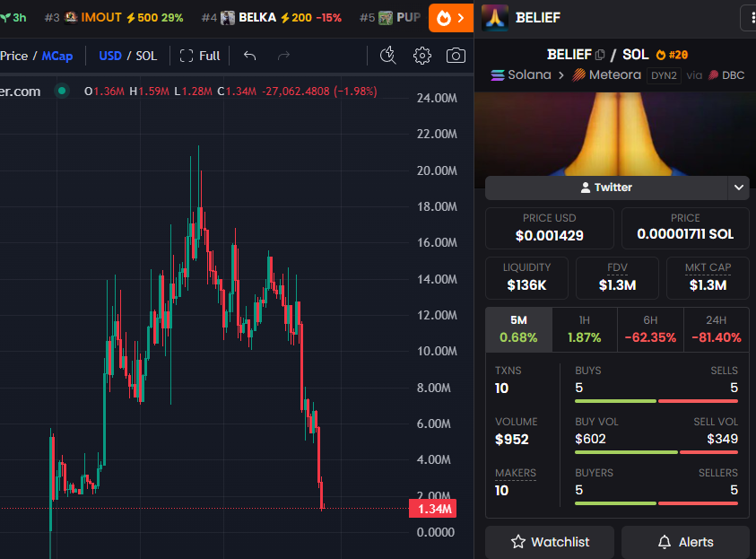Click the 1.34M current price axis label

(432, 509)
